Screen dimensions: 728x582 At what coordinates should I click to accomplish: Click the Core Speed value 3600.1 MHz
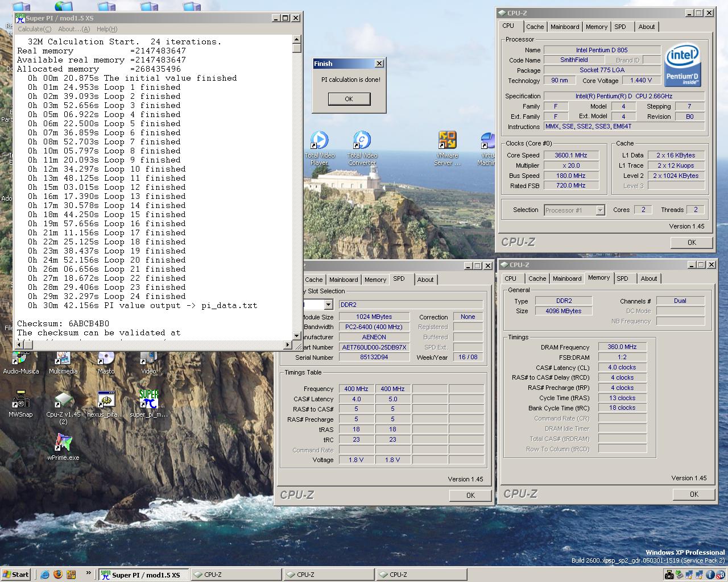pos(570,155)
